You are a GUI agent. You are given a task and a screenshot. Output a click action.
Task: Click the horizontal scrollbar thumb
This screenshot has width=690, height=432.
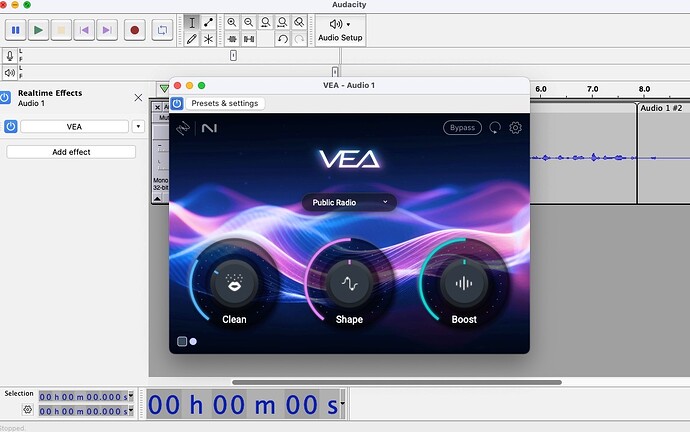click(x=396, y=382)
